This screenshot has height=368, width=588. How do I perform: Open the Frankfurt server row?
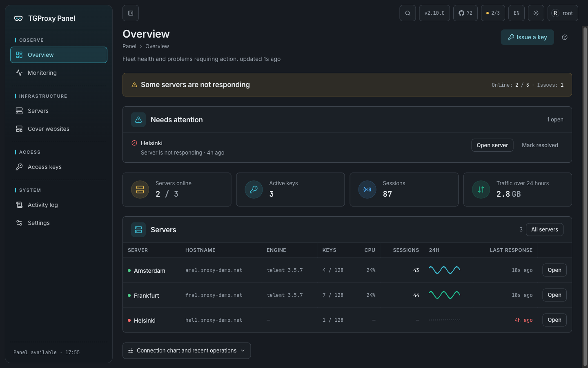554,295
